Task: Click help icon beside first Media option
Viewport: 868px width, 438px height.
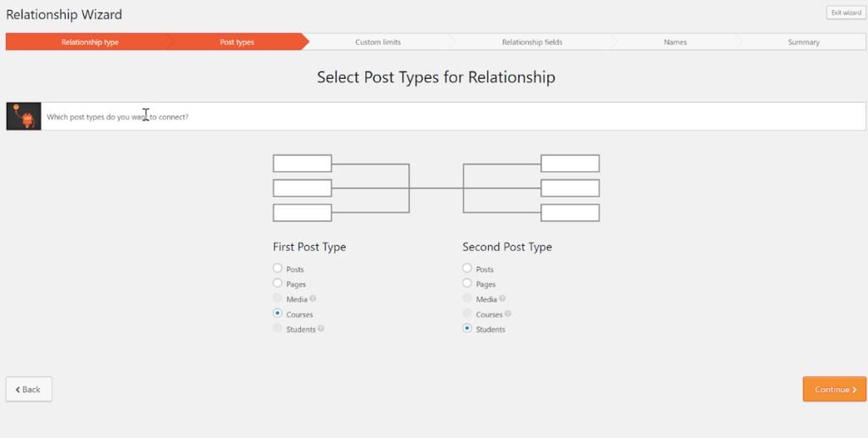Action: coord(313,299)
